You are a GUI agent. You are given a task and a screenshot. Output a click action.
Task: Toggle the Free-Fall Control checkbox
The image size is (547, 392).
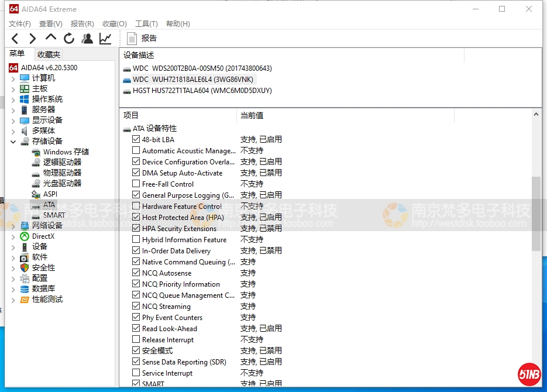tap(136, 184)
